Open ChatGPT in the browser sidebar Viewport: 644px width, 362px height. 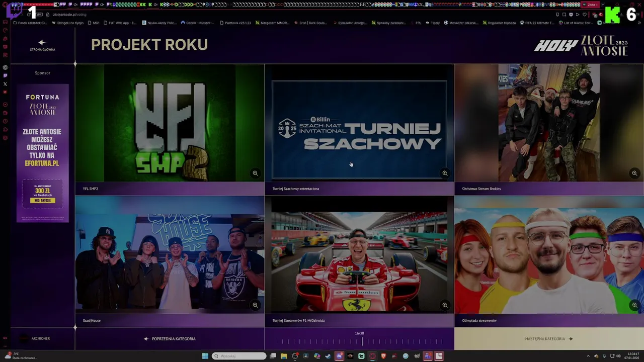click(5, 67)
